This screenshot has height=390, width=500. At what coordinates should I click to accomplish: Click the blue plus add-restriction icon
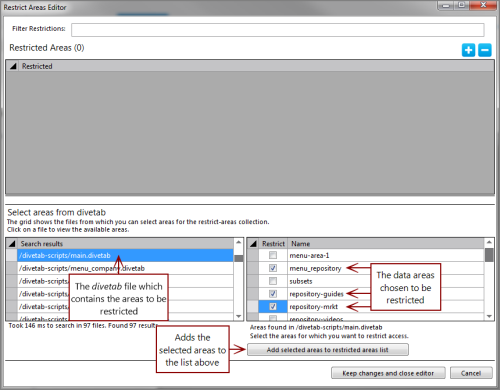(x=468, y=50)
